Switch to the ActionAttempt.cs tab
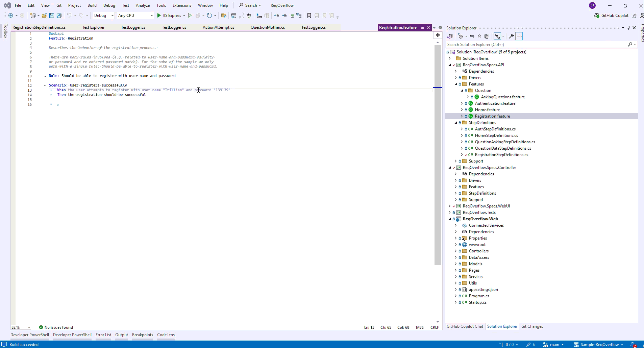 coord(218,27)
